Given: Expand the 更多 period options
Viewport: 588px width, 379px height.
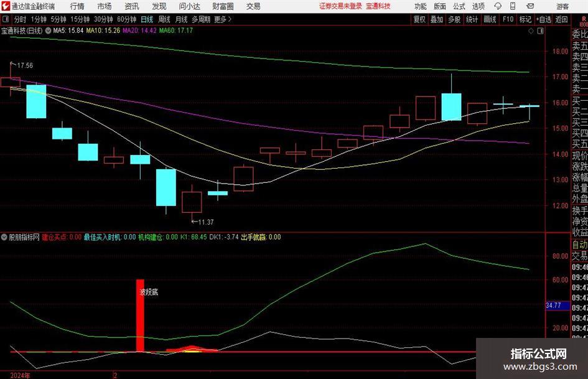Looking at the screenshot, I should [x=223, y=19].
